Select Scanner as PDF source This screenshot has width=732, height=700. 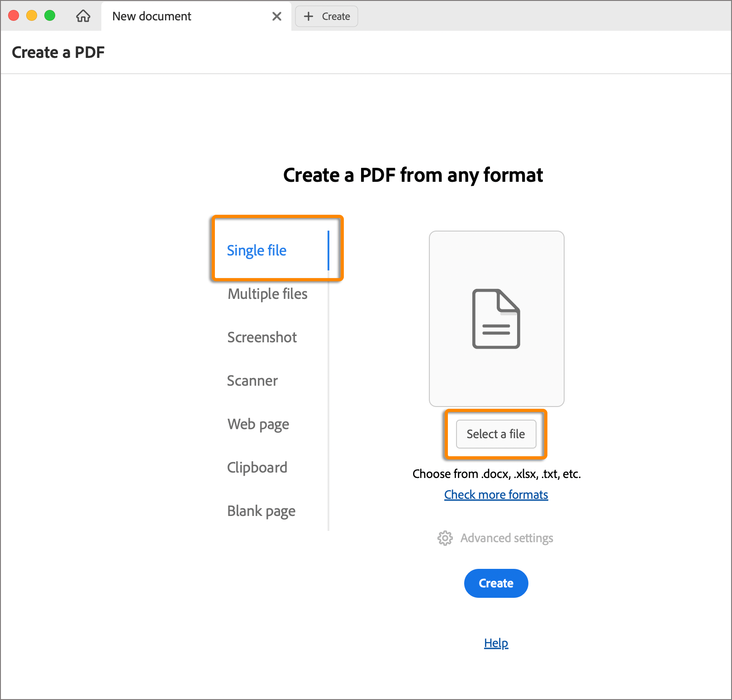point(252,381)
